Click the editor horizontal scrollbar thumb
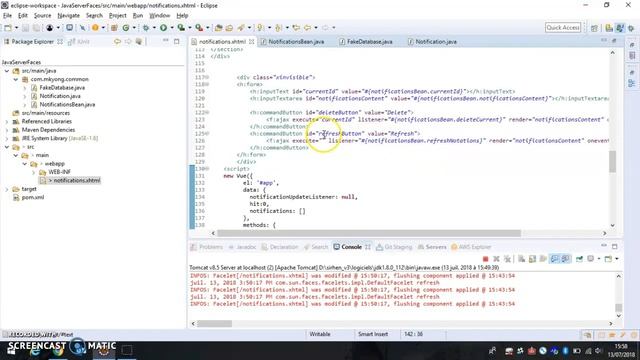 [x=369, y=233]
